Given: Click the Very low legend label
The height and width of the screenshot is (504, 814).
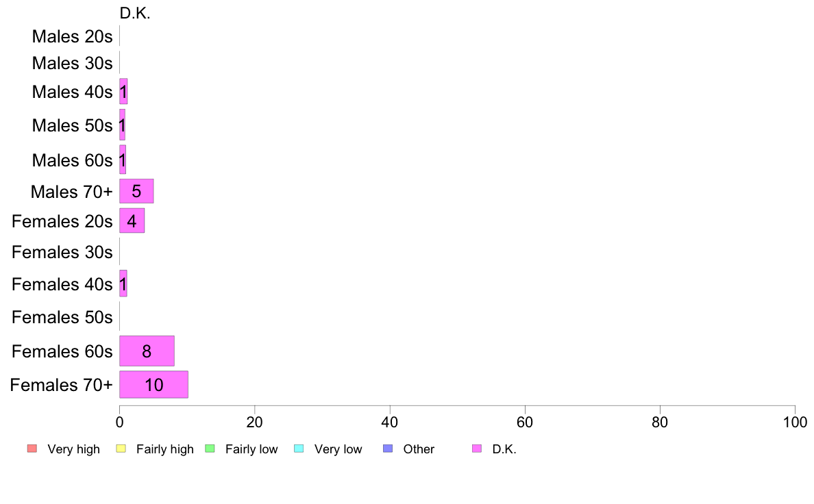Looking at the screenshot, I should [338, 449].
